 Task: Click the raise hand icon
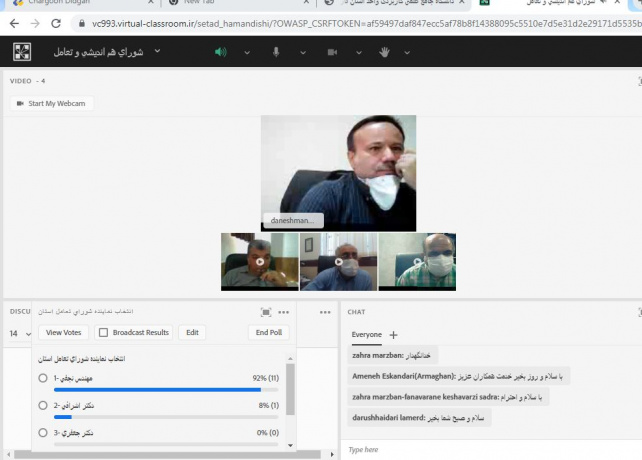click(x=384, y=52)
